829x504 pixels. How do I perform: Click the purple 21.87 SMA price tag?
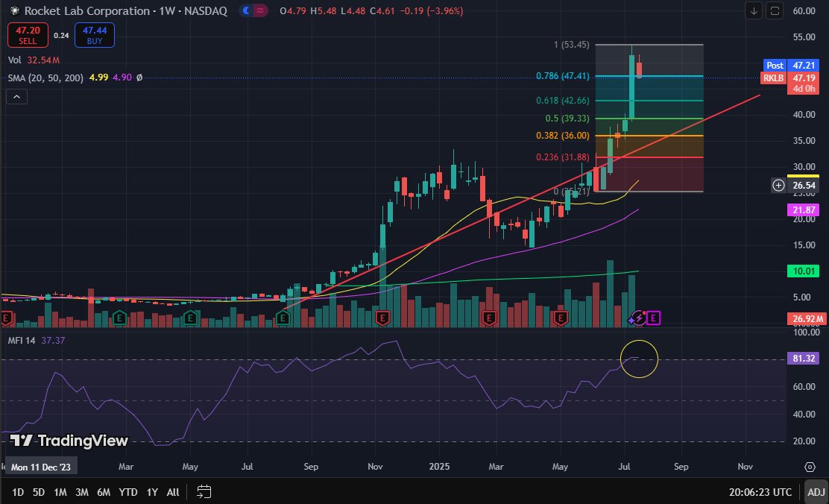[x=803, y=210]
